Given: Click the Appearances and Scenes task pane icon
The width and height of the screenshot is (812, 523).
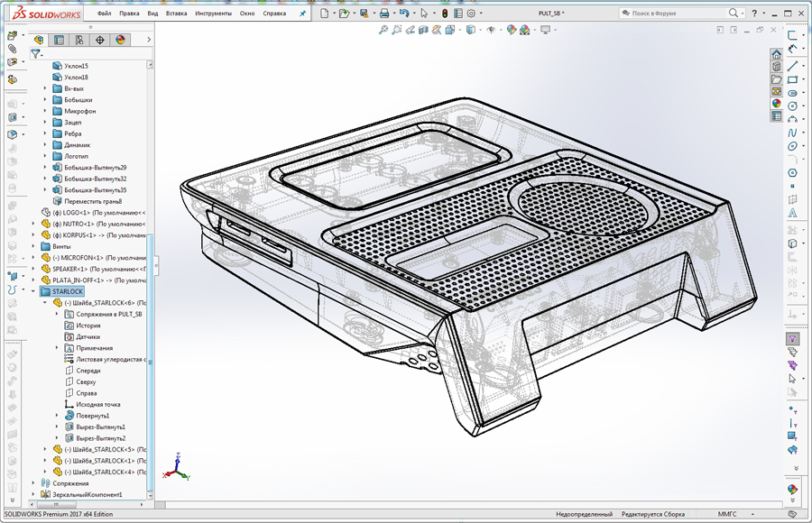Looking at the screenshot, I should click(775, 103).
